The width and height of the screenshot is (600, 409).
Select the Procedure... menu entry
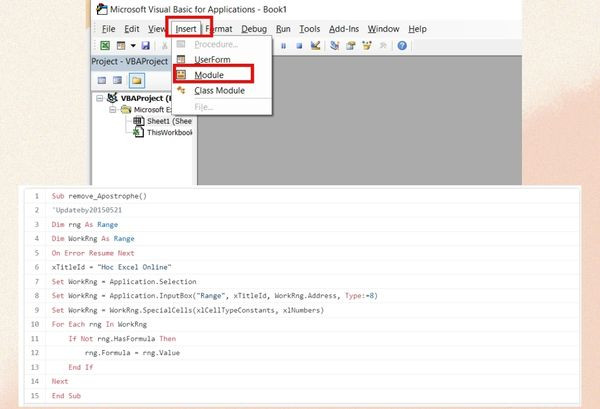click(222, 44)
